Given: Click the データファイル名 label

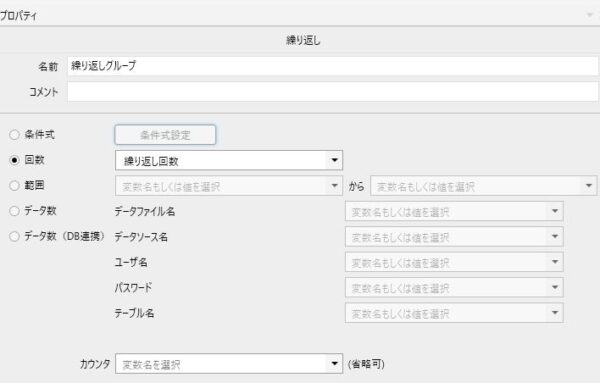Looking at the screenshot, I should click(x=145, y=211).
